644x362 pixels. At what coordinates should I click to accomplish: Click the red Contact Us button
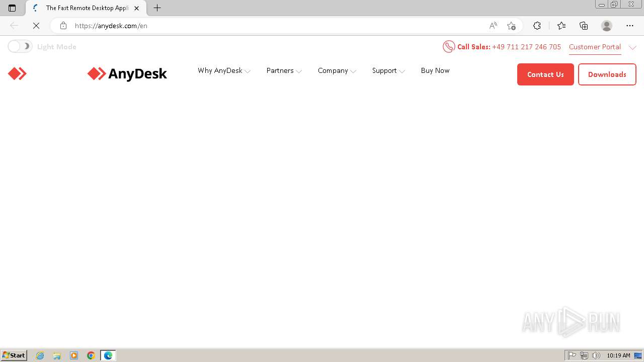545,74
